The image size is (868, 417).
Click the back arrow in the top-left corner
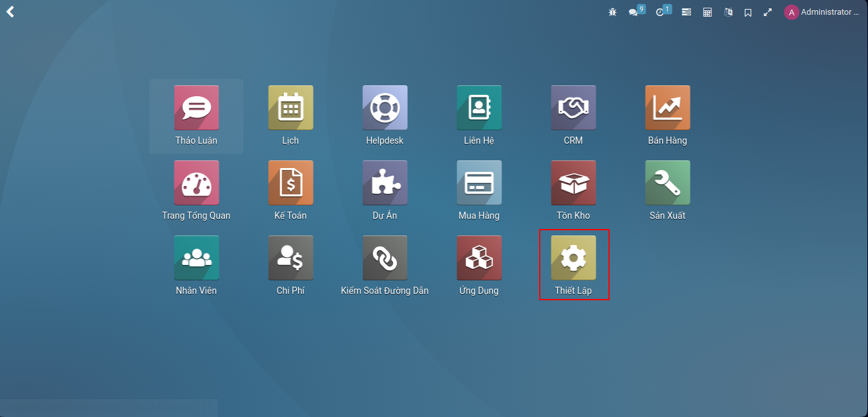(10, 12)
